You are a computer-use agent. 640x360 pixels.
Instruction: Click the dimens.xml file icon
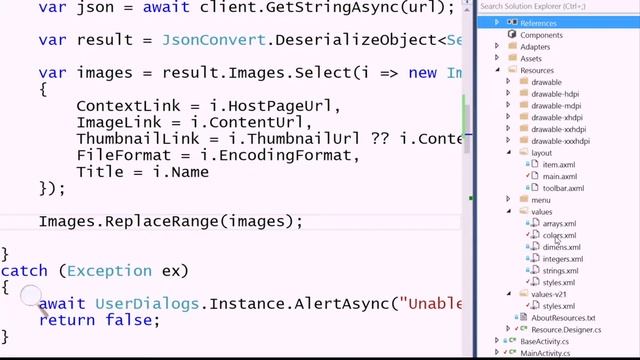(535, 247)
